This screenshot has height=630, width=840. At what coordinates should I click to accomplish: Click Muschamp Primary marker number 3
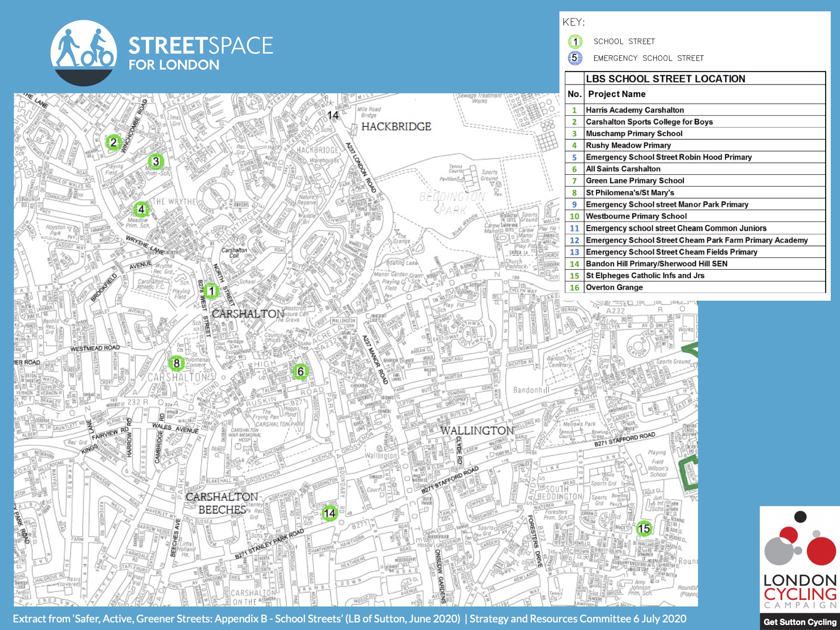[156, 161]
